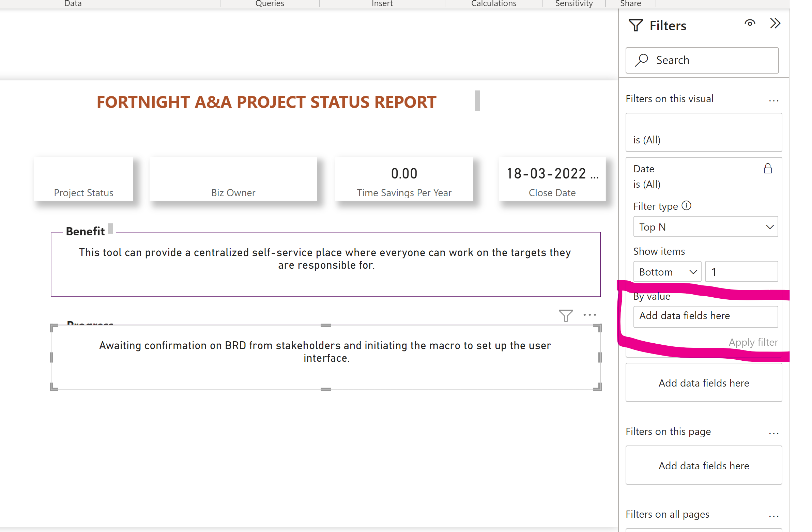
Task: Open more options for Filters on this page
Action: coord(773,434)
